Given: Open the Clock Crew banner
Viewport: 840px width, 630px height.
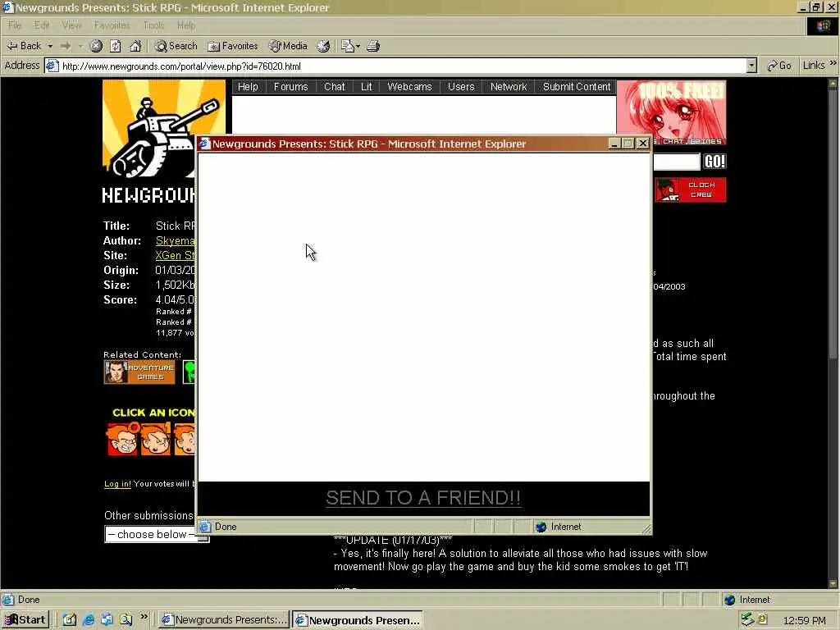Looking at the screenshot, I should (691, 189).
